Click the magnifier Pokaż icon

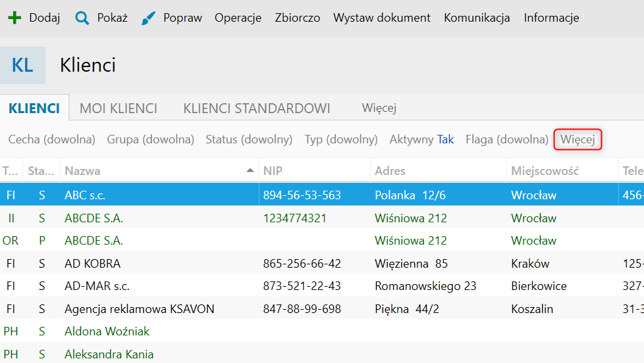[82, 18]
